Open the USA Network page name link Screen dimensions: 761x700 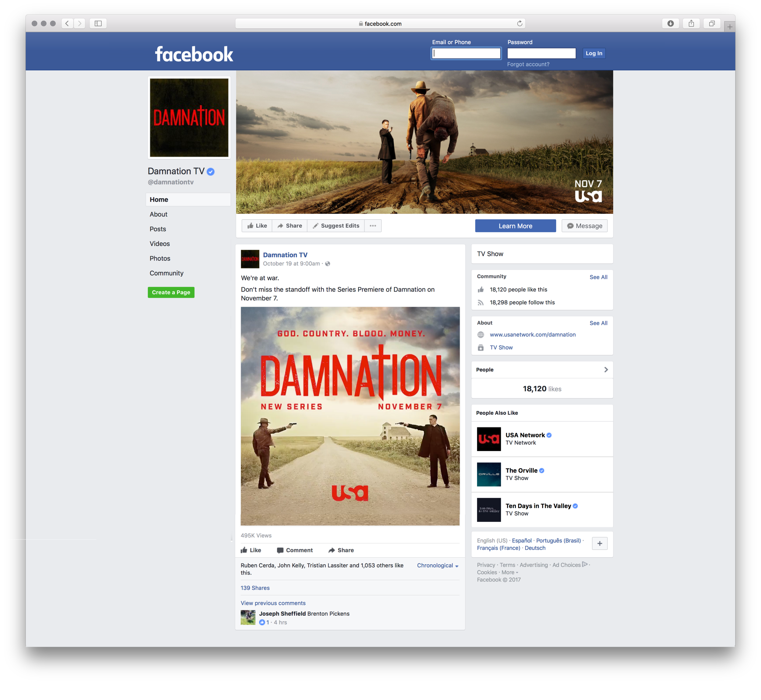pos(525,435)
